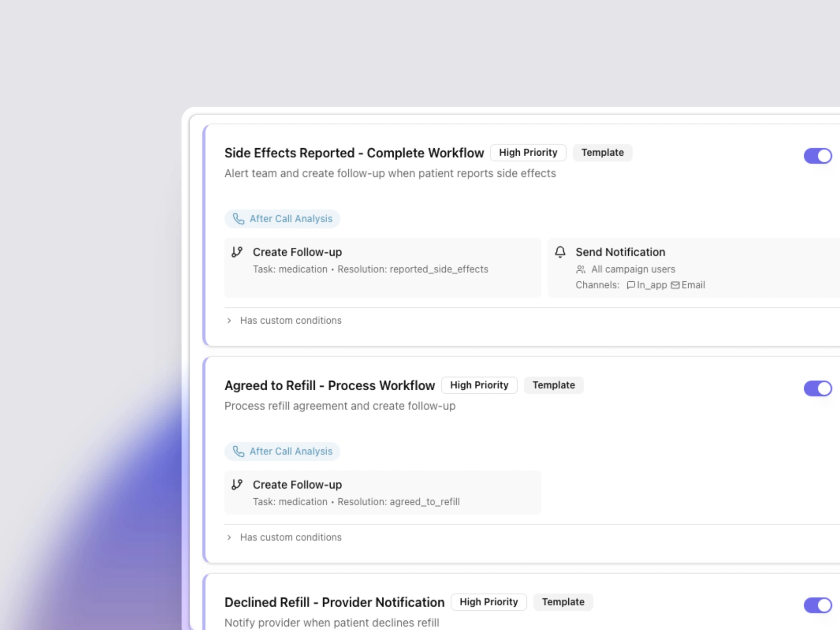Select the Template tag on Declined Refill
The height and width of the screenshot is (630, 840).
tap(563, 602)
